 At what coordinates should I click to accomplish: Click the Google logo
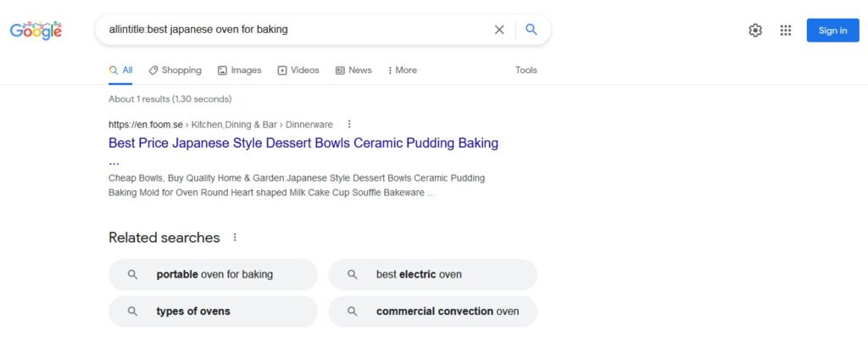coord(36,31)
